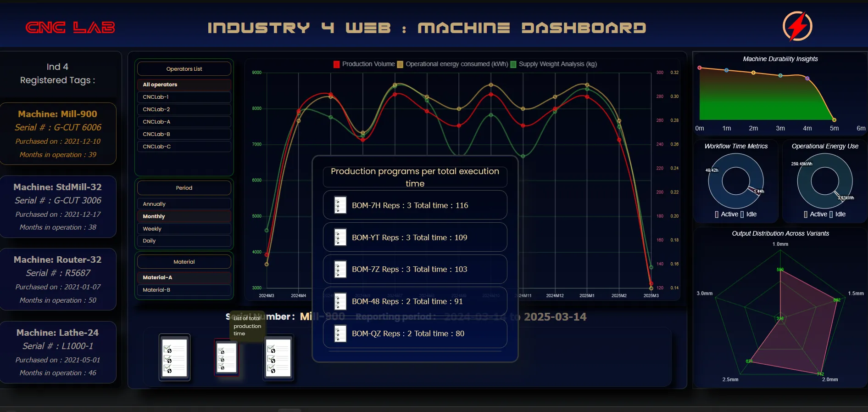The height and width of the screenshot is (412, 868).
Task: Toggle Production Volume series in chart legend
Action: pos(364,64)
